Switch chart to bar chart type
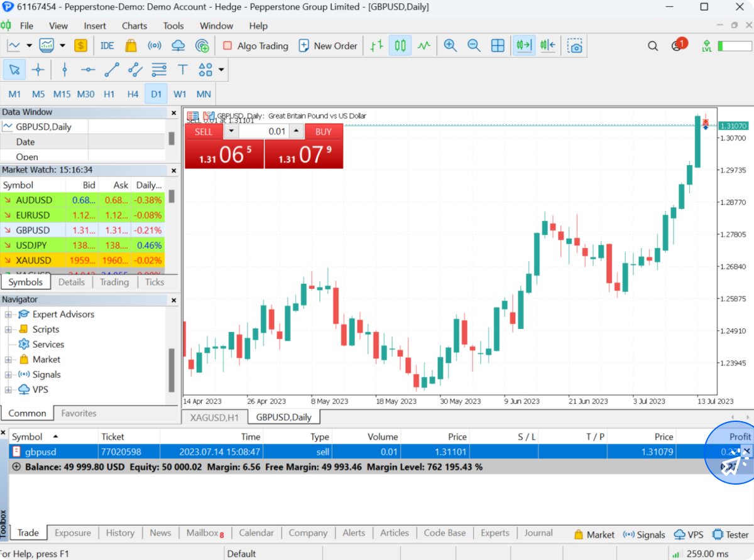This screenshot has height=560, width=754. point(376,46)
